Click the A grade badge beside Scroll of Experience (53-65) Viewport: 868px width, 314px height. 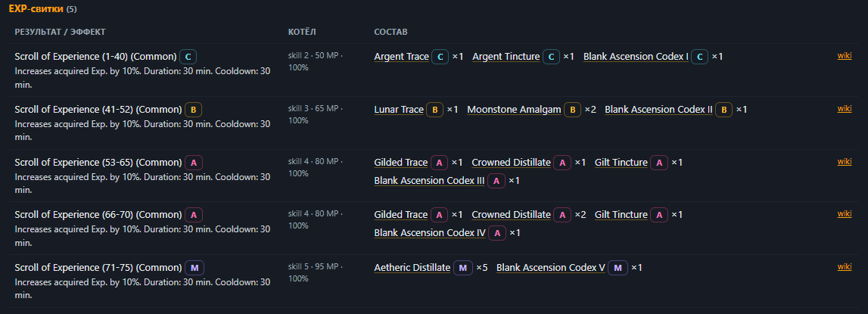(194, 163)
